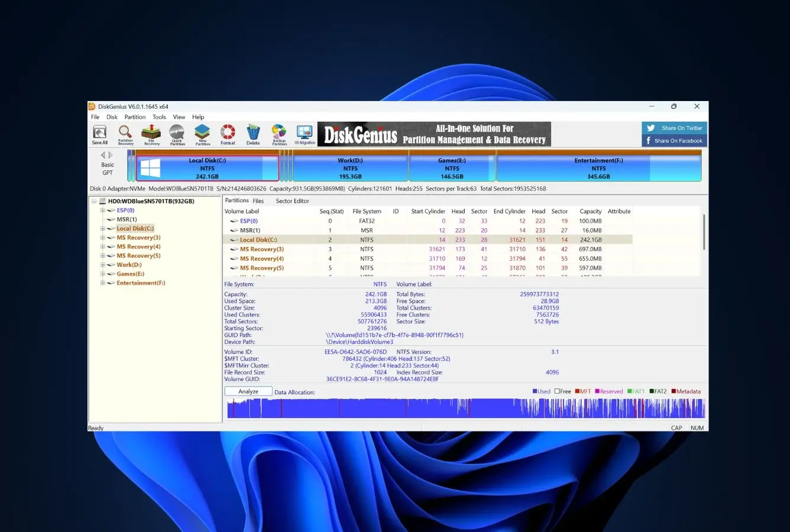Click the 100.0MB capacity cell
Screen dimensions: 790x532
point(590,221)
